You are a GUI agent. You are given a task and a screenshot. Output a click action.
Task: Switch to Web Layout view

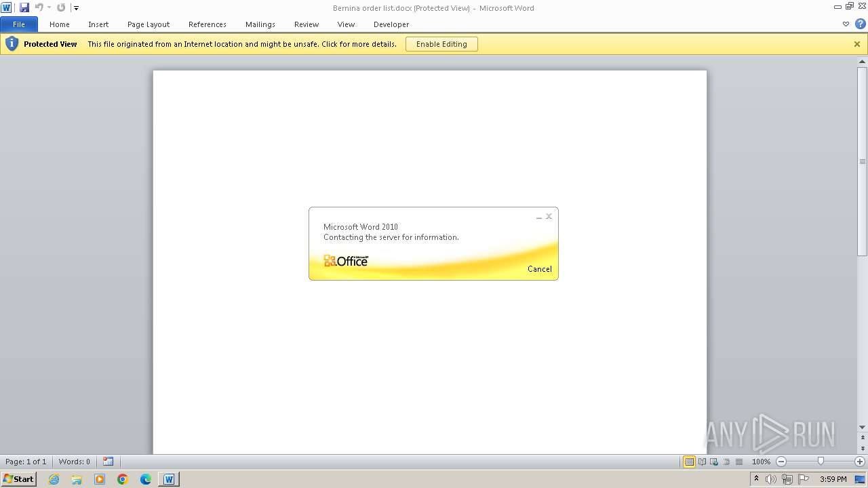(x=715, y=462)
